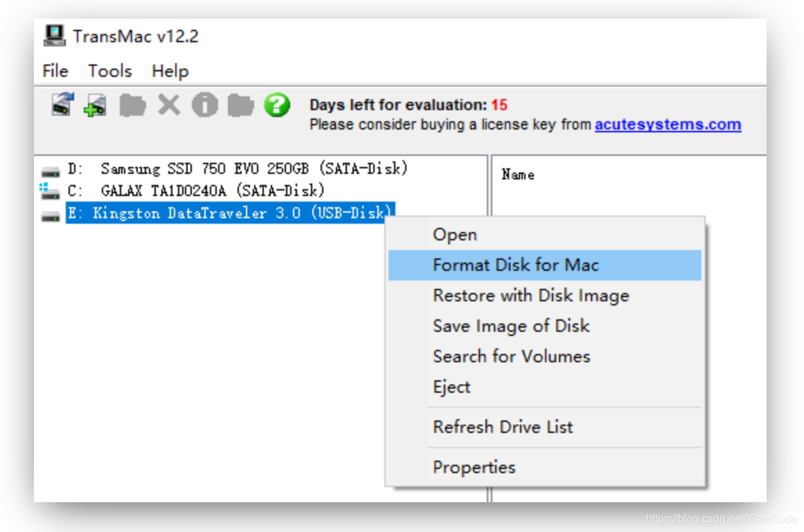Open the acutesystems.com link
The width and height of the screenshot is (804, 532).
point(668,124)
